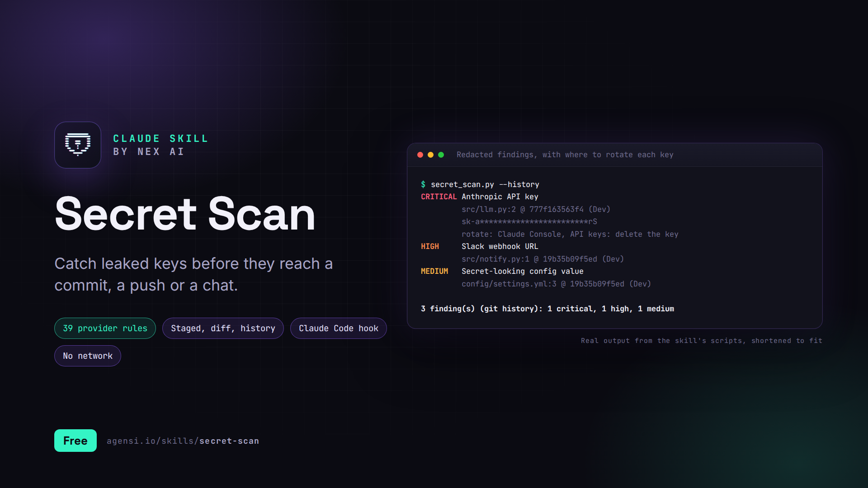This screenshot has width=868, height=488.
Task: Click the 3 finding(s) summary line
Action: [x=547, y=309]
